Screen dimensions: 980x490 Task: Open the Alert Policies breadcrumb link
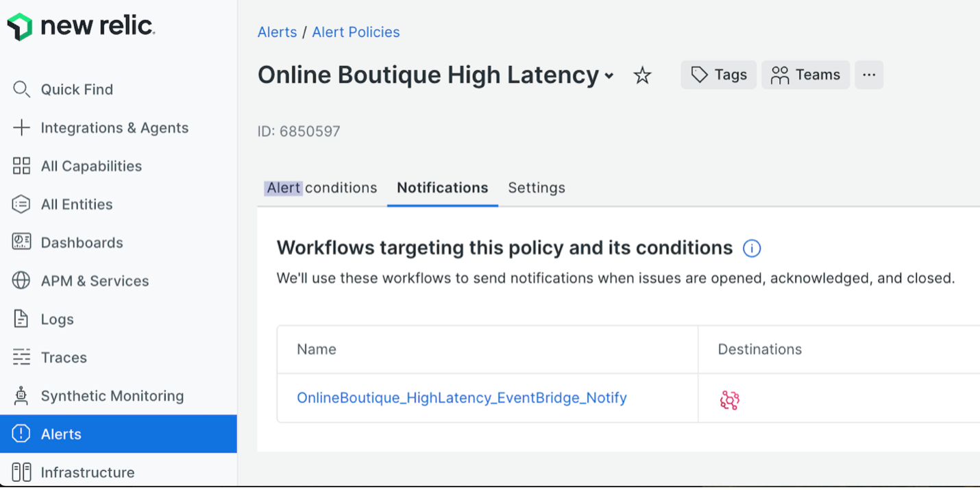(x=356, y=32)
